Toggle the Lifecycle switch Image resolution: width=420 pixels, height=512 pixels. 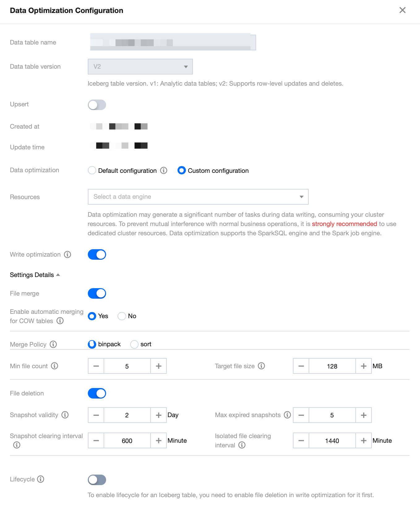coord(97,480)
